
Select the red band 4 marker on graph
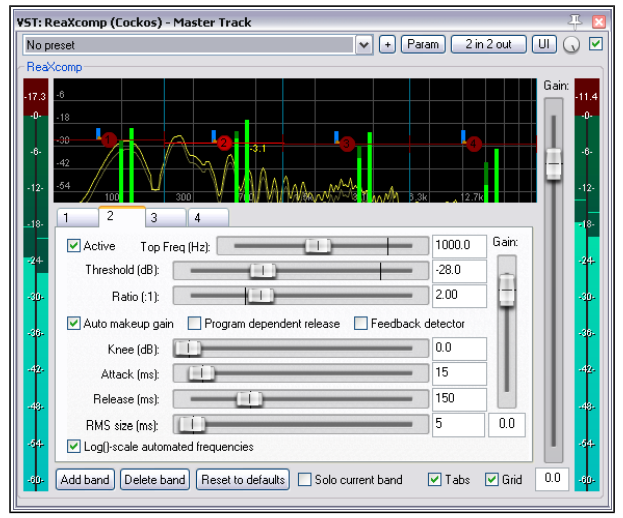(473, 143)
